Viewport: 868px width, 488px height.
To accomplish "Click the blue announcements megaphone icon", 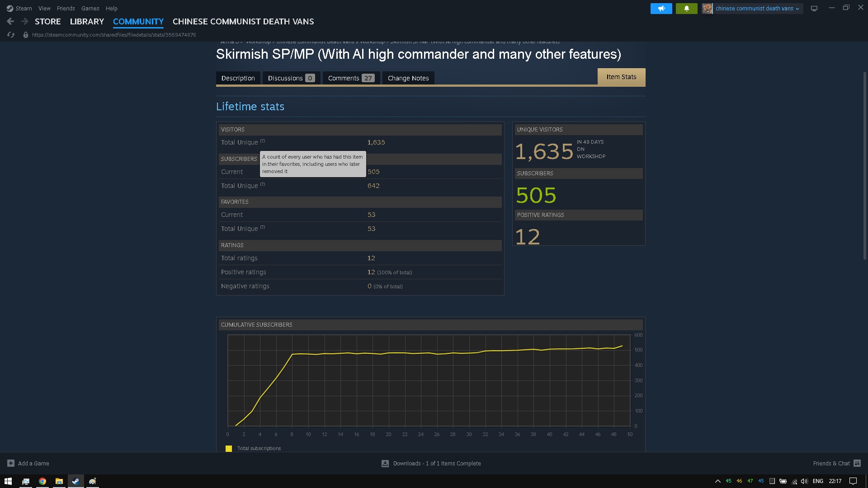I will pos(661,8).
